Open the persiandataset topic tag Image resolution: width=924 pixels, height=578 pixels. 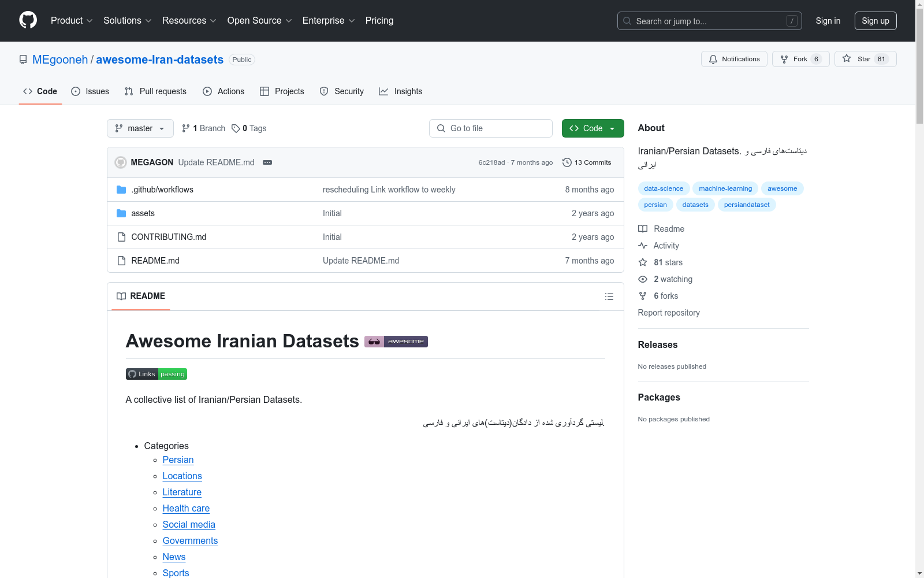tap(747, 205)
